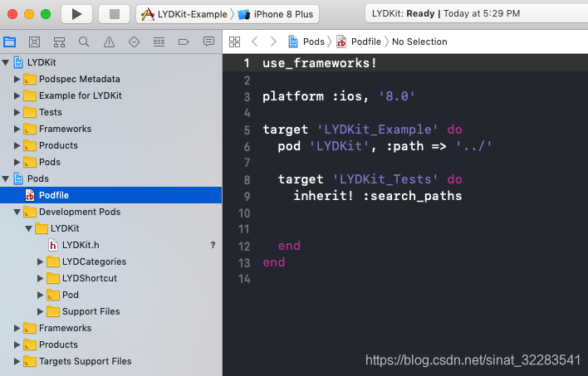This screenshot has width=588, height=376.
Task: Expand the Pod folder
Action: 40,295
